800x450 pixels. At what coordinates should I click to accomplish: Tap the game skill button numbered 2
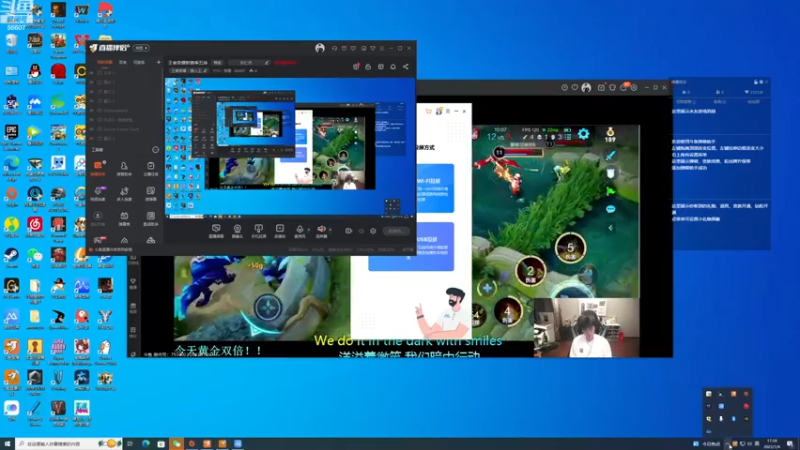point(531,271)
